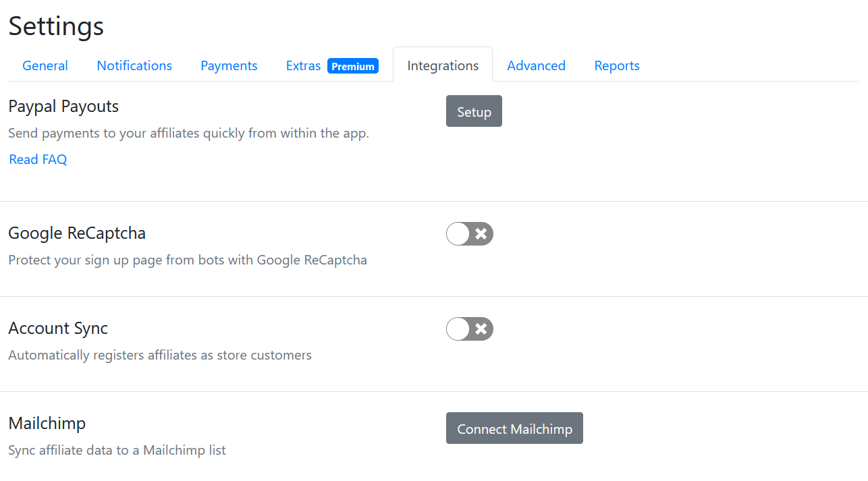This screenshot has width=868, height=481.
Task: Open the Extras tab
Action: [x=304, y=65]
